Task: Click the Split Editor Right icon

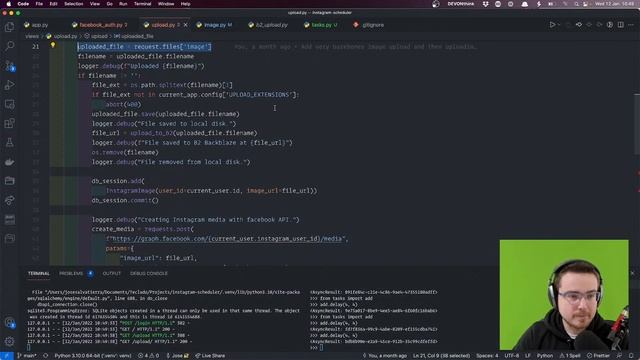Action: coord(620,25)
